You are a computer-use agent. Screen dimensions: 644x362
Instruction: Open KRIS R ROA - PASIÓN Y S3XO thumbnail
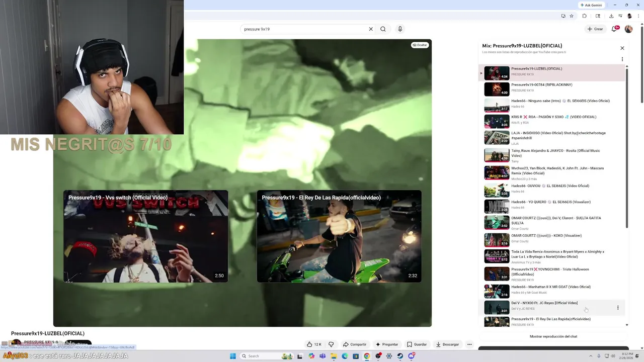[497, 121]
